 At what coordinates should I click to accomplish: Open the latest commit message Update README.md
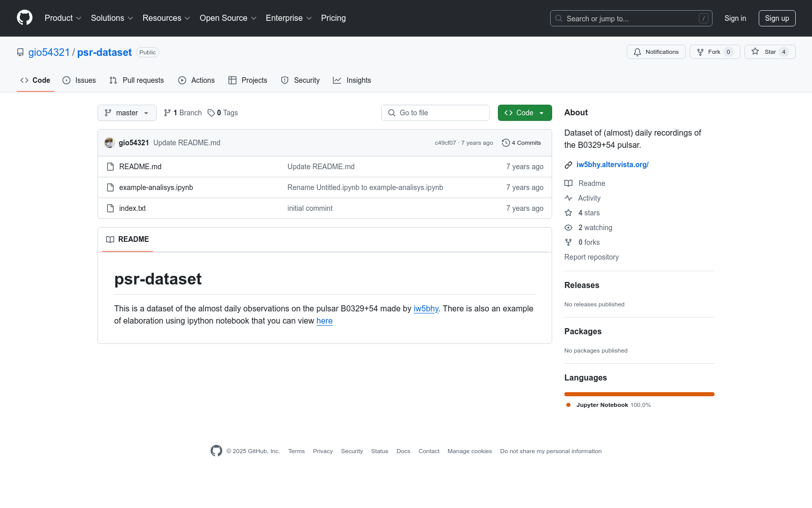click(x=187, y=143)
